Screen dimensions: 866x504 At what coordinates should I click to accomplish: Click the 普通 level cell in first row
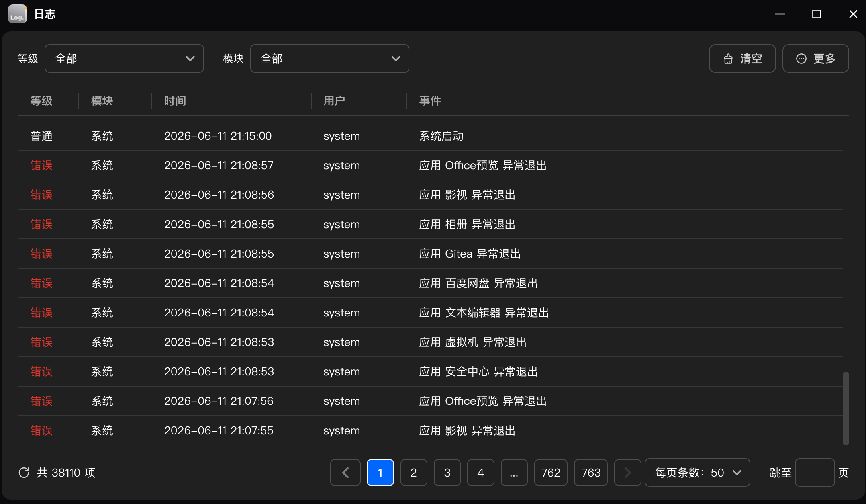[41, 136]
